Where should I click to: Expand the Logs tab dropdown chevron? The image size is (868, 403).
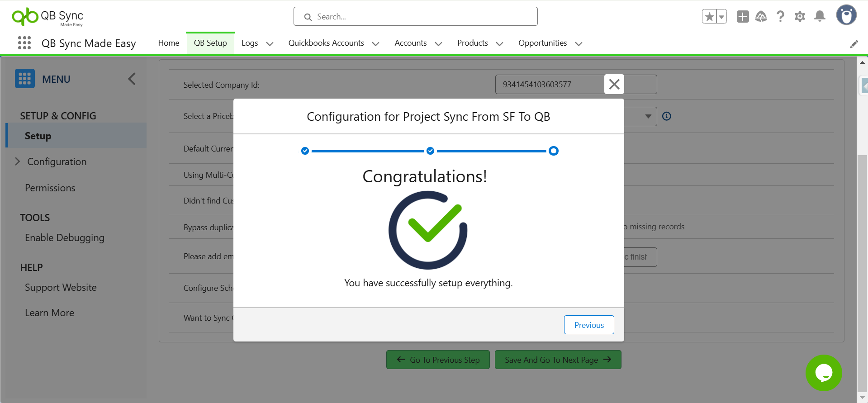tap(270, 44)
